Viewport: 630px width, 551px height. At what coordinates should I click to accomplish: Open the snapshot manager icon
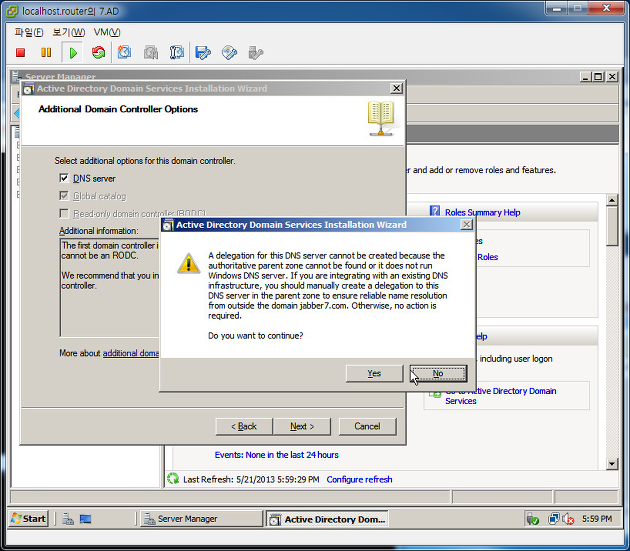177,53
